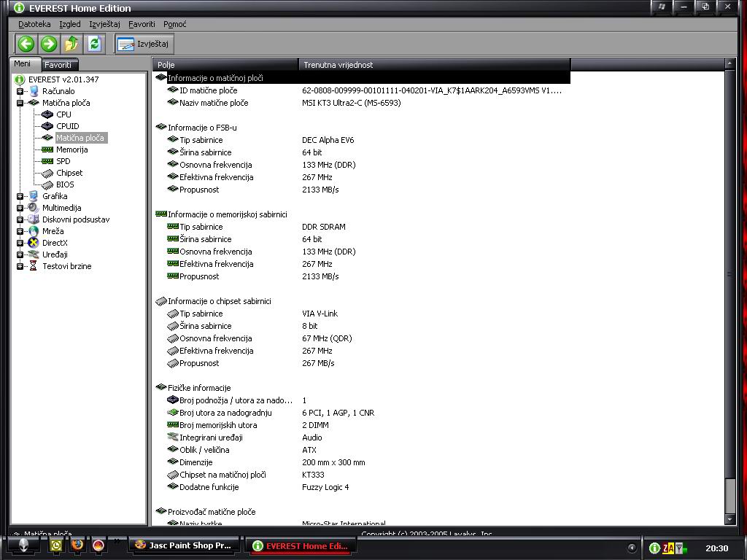Image resolution: width=747 pixels, height=560 pixels.
Task: Open the Datoteka menu
Action: pyautogui.click(x=34, y=24)
